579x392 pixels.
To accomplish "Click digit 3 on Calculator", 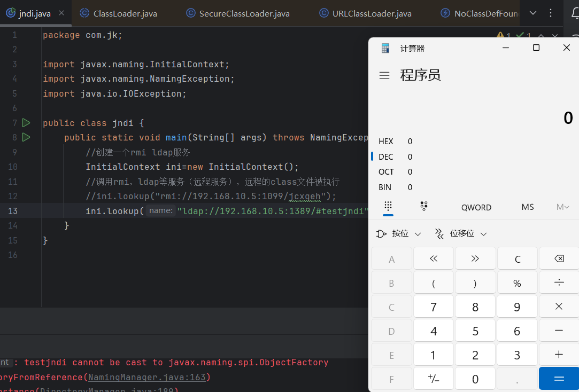I will click(518, 355).
